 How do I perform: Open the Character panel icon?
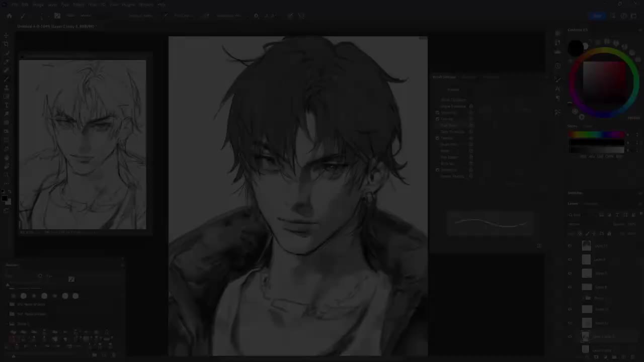click(557, 88)
